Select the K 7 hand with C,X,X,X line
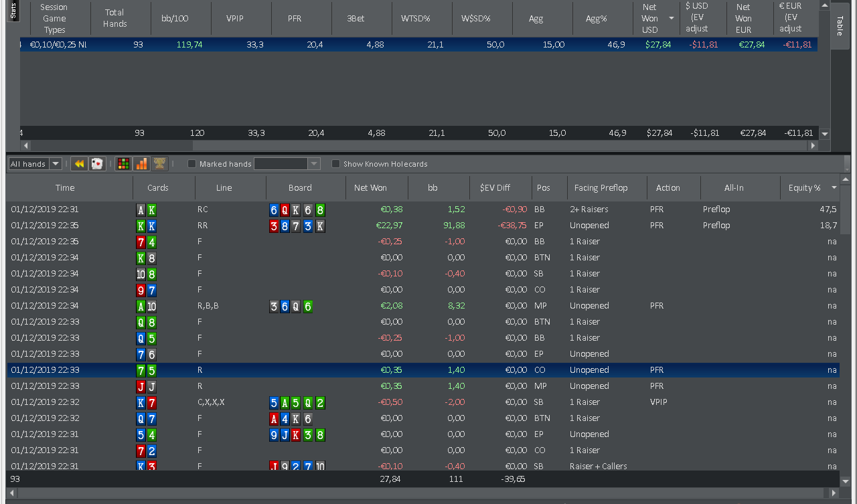 (x=423, y=402)
